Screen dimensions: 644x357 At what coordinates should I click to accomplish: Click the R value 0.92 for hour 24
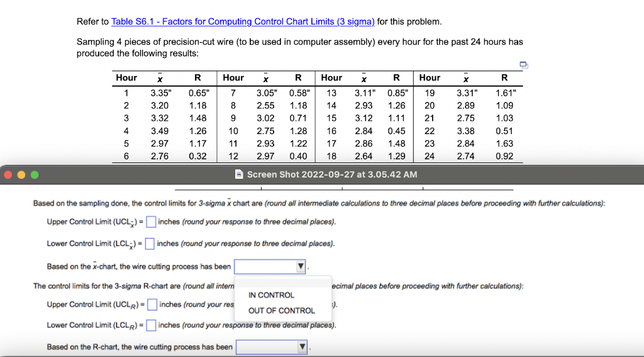click(x=504, y=156)
